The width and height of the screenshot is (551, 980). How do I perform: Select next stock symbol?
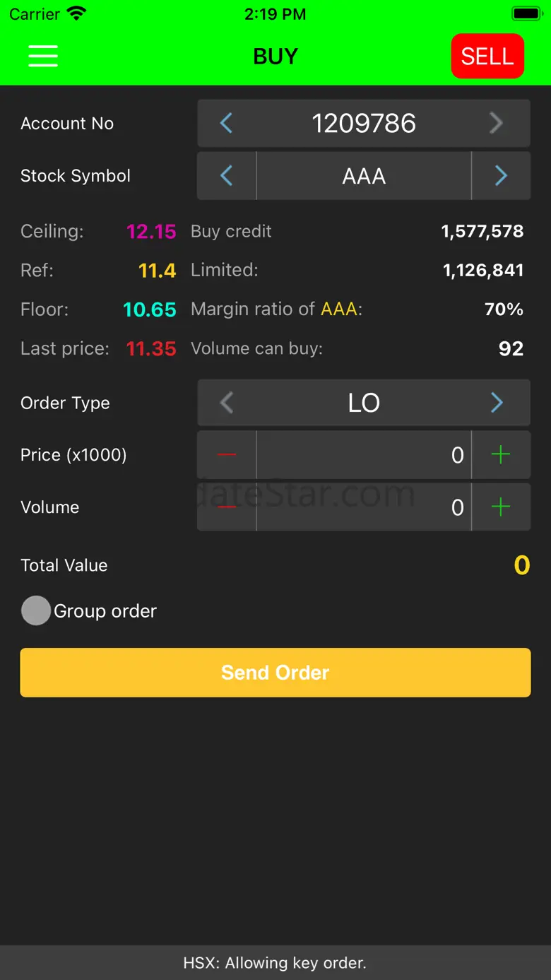coord(501,175)
